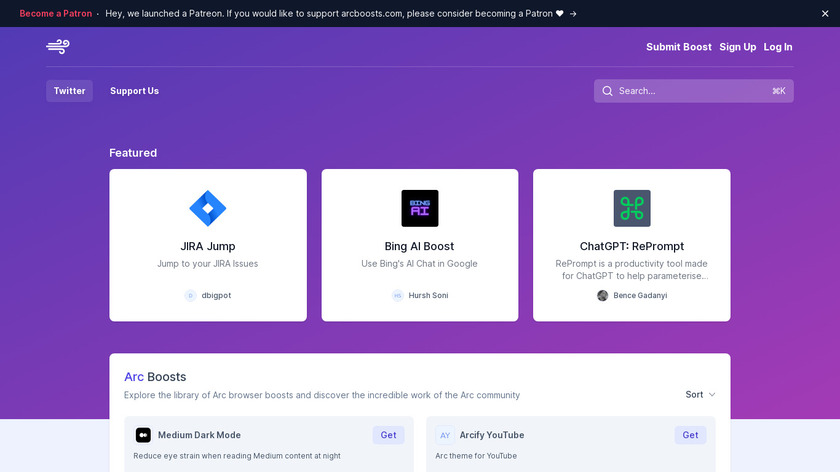Viewport: 840px width, 472px height.
Task: Open the Log In page
Action: (777, 47)
